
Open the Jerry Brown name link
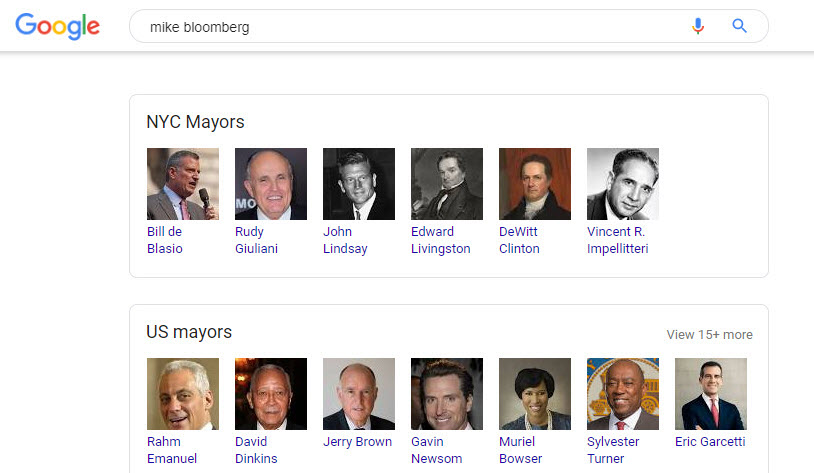tap(359, 442)
